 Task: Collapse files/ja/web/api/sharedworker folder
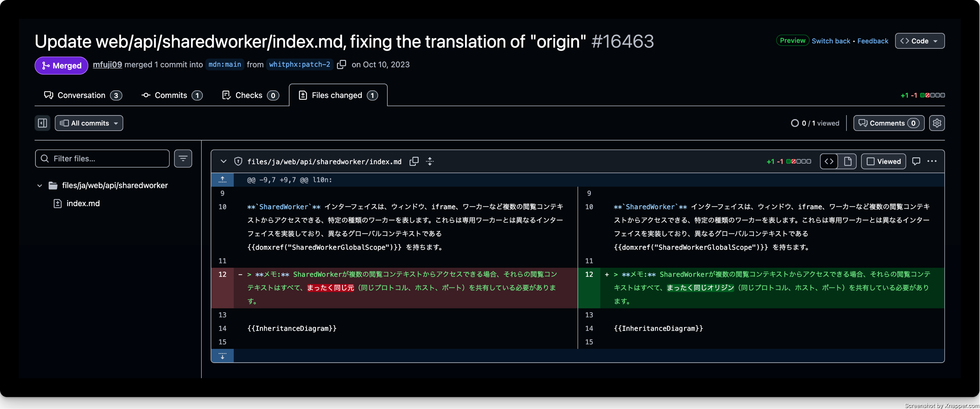pos(40,185)
